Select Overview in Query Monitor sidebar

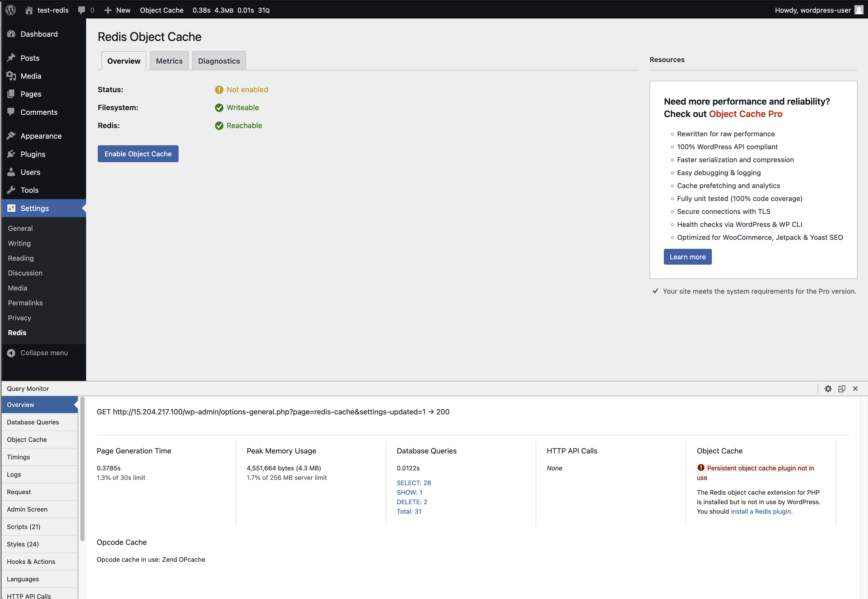tap(40, 405)
